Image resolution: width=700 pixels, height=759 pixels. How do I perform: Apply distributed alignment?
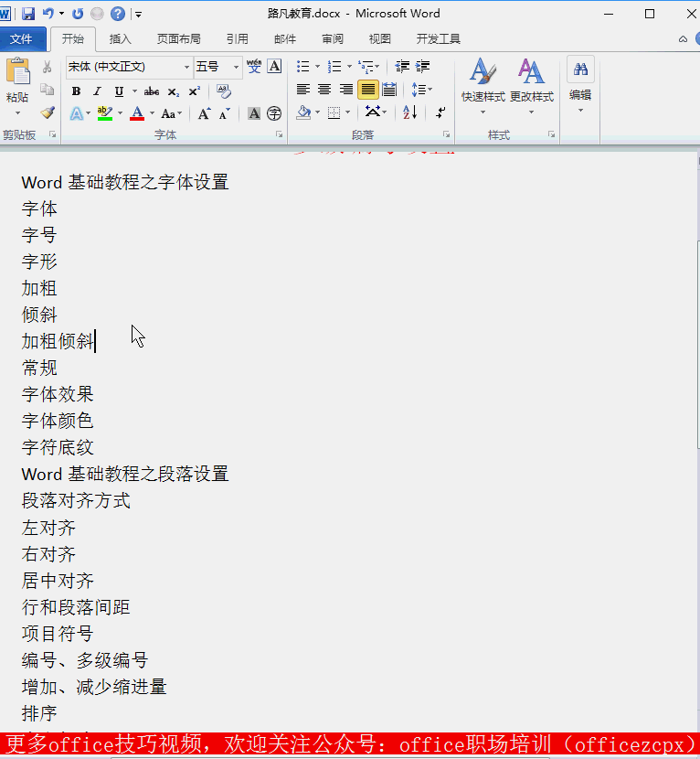coord(389,90)
